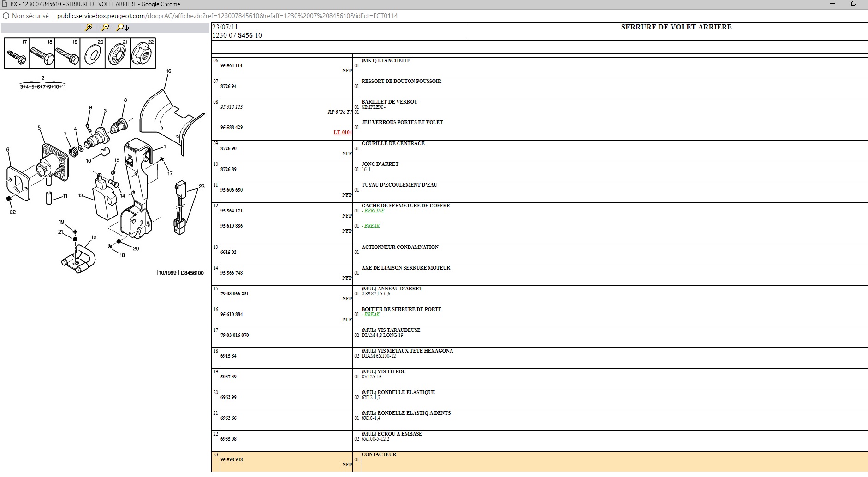Select reference 79 03 016 070
This screenshot has width=868, height=477.
point(234,335)
